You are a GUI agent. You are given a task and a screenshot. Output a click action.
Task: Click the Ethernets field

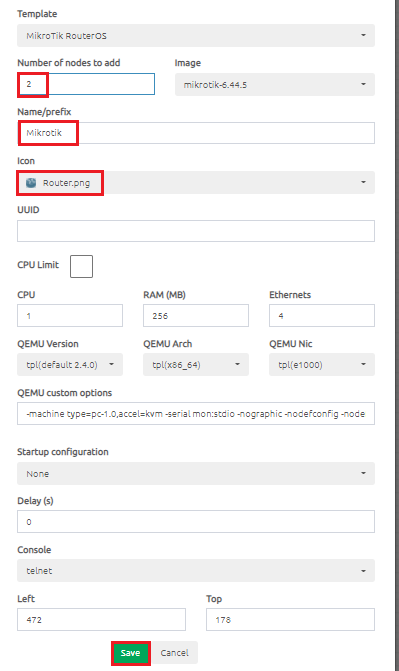click(322, 316)
